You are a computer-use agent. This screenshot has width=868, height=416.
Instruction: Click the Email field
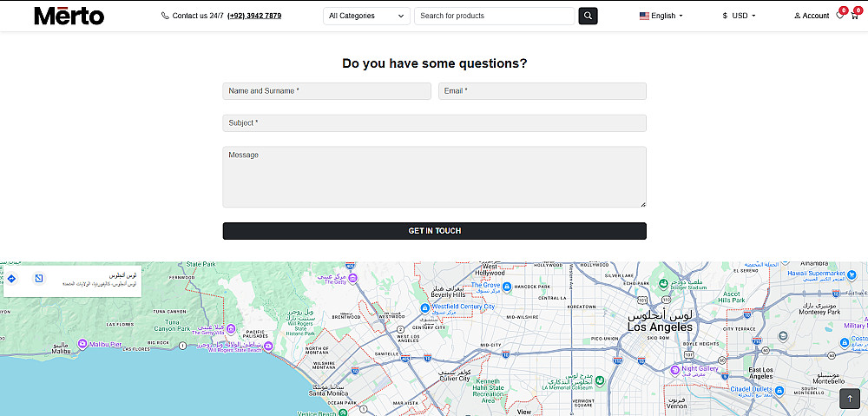tap(542, 91)
